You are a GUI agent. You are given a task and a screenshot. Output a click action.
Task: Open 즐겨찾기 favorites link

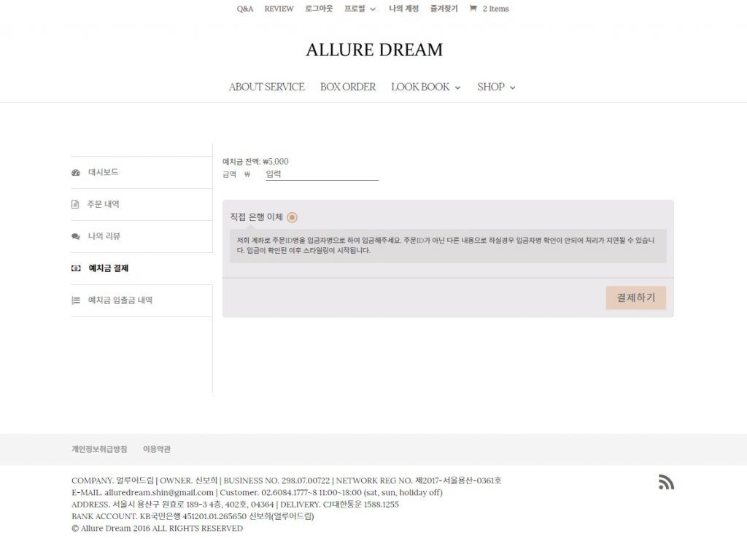444,9
